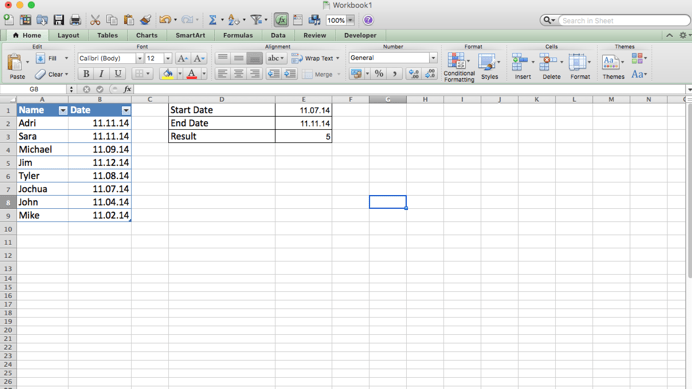Apply red font color
The height and width of the screenshot is (389, 692).
(x=192, y=74)
